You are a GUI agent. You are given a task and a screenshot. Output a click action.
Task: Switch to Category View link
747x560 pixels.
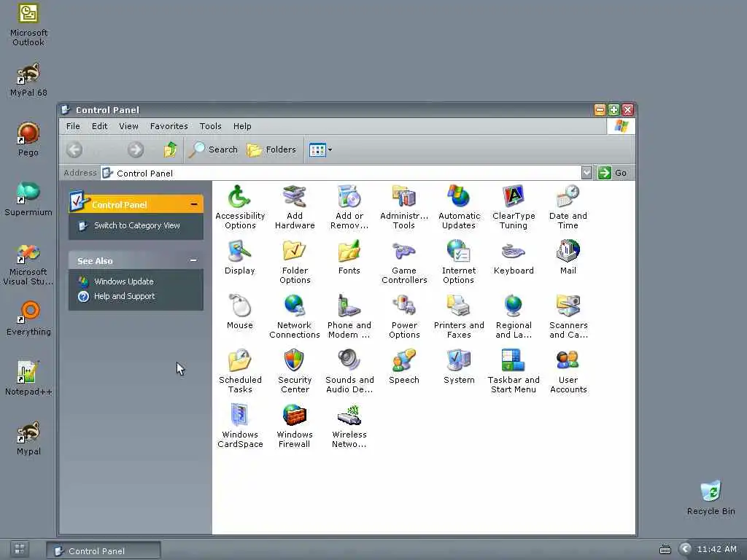[x=136, y=225]
